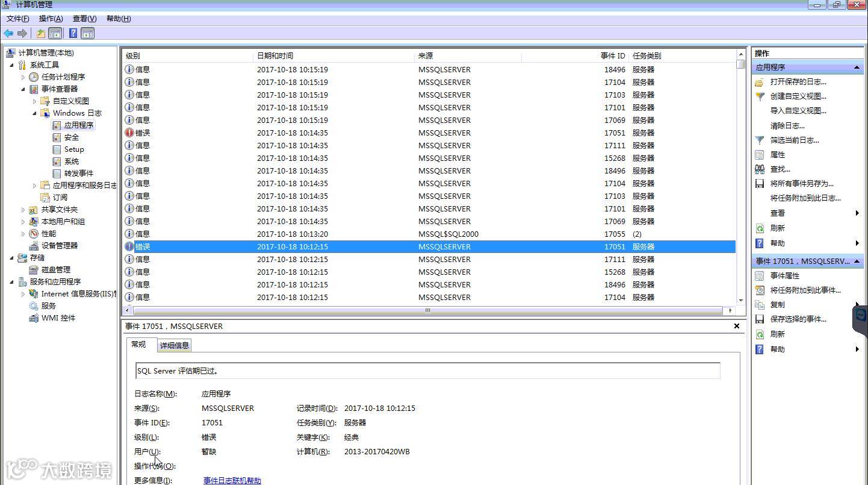Click the disk icon beside 保存选择的事件
Screen dimensions: 868x485
pyautogui.click(x=760, y=319)
